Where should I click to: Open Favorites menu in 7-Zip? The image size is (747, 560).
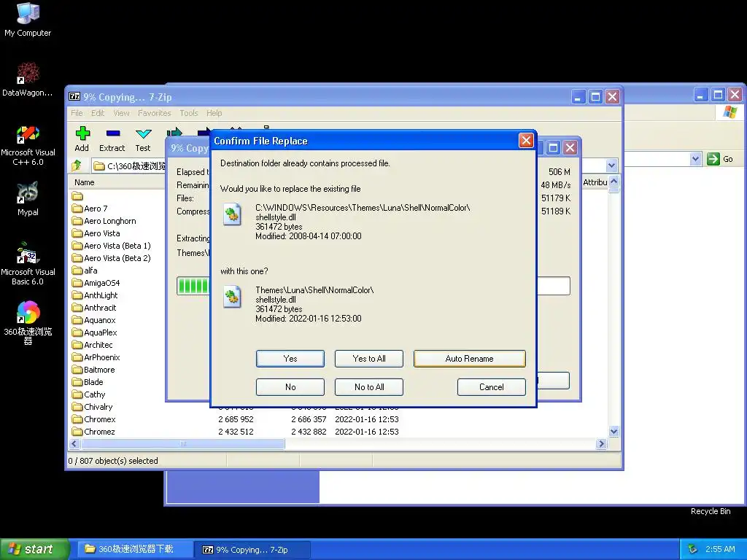(155, 113)
